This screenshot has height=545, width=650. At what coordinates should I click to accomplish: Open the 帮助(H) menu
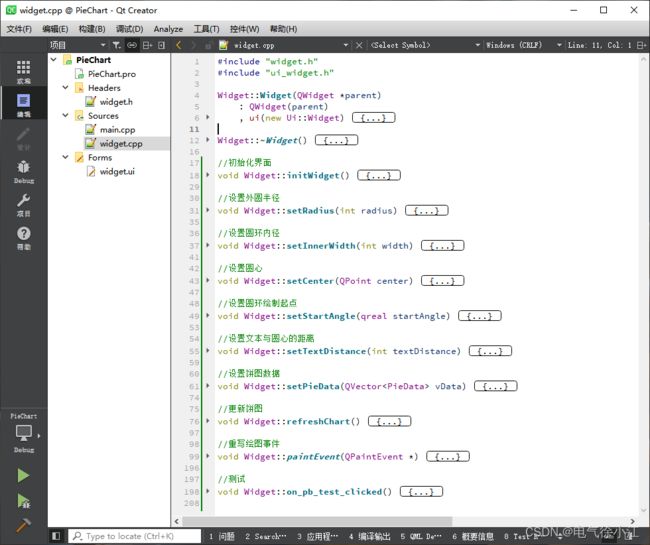284,29
